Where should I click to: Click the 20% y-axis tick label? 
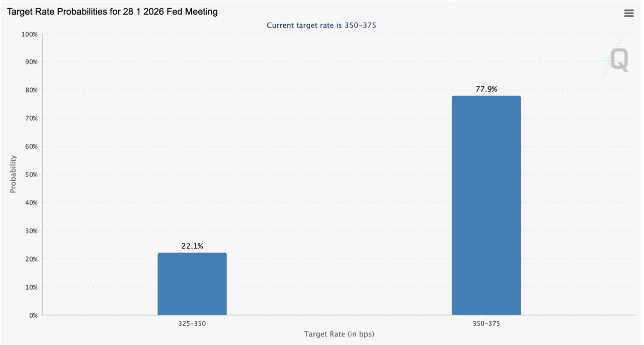coord(30,259)
